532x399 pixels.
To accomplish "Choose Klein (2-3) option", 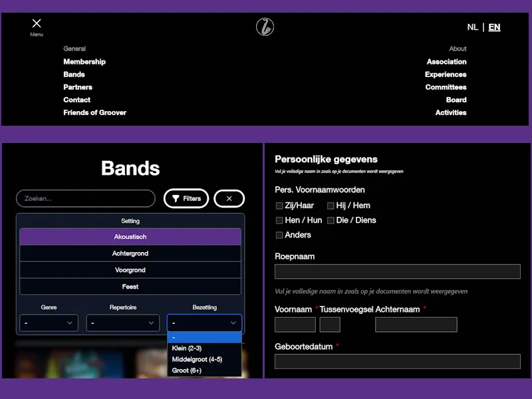I will (x=204, y=348).
